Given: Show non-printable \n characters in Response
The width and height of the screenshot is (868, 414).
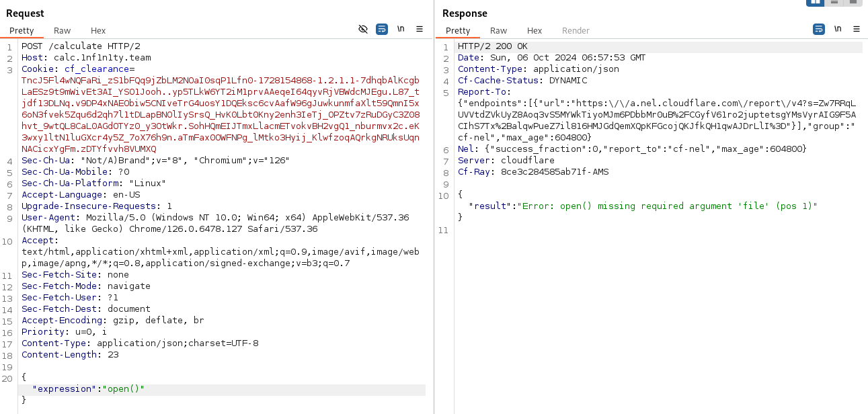Looking at the screenshot, I should coord(838,29).
